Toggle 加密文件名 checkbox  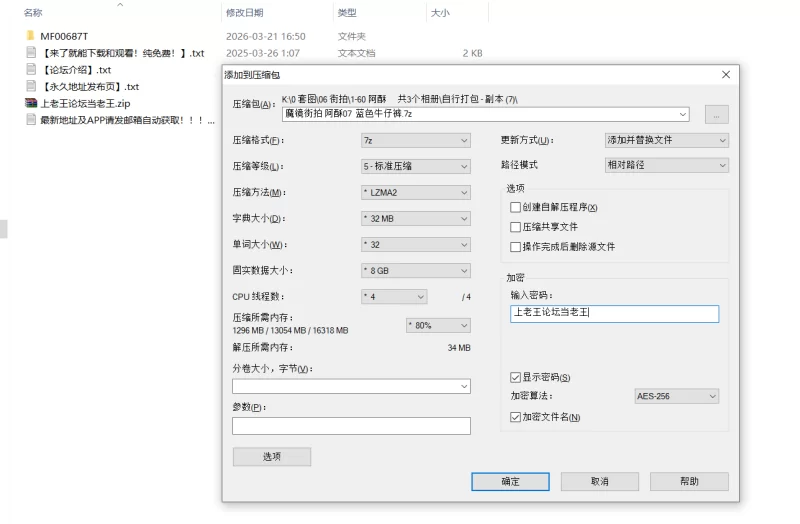[515, 417]
